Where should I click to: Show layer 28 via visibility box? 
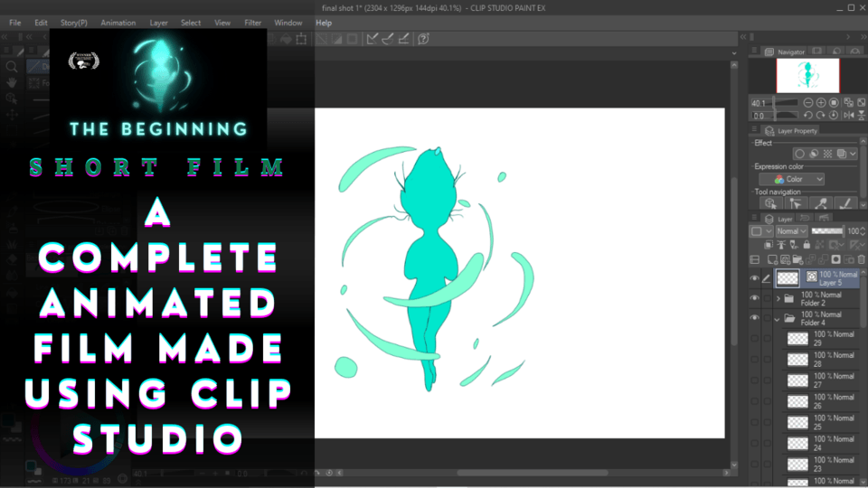(754, 360)
